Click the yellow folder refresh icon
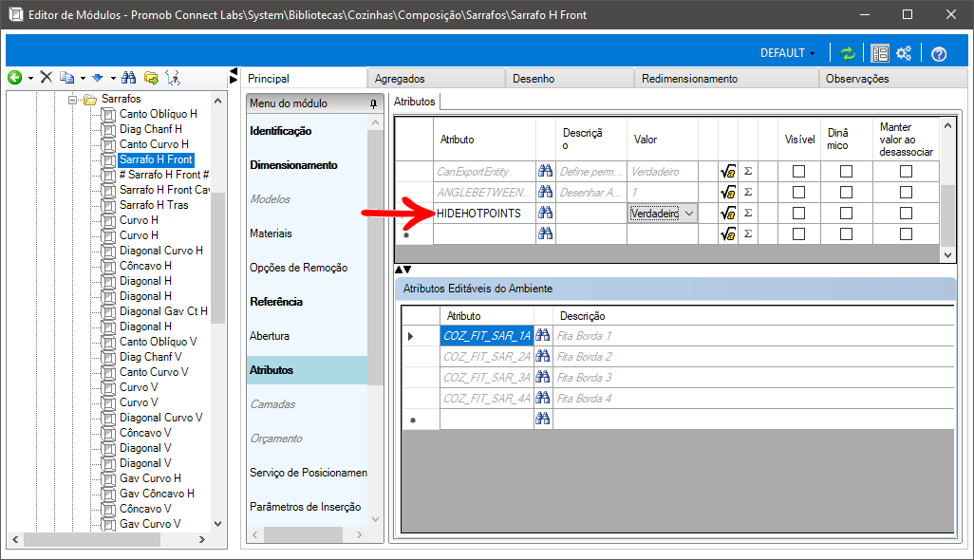 click(151, 78)
